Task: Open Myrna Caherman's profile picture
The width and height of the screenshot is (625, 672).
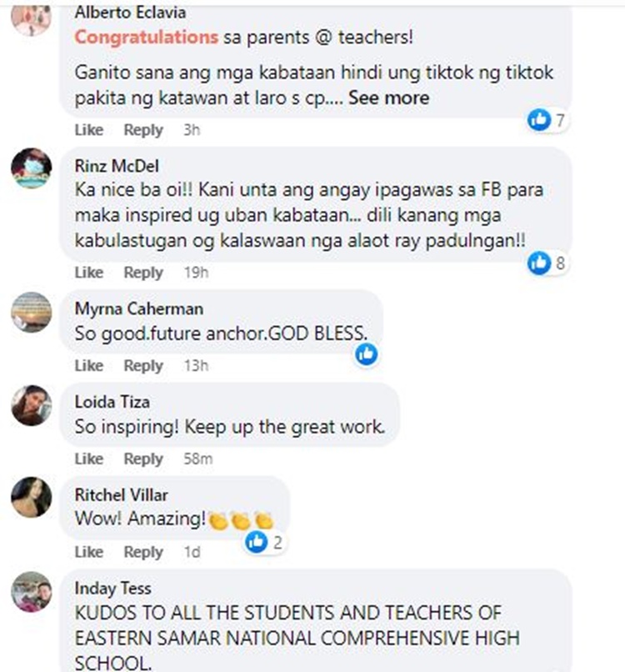Action: coord(32,313)
